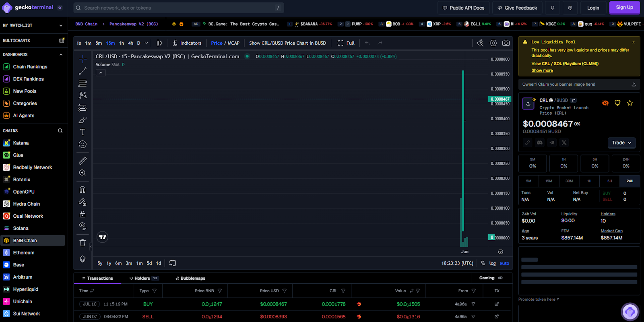Focus the search network, dex or tokens field

(179, 8)
